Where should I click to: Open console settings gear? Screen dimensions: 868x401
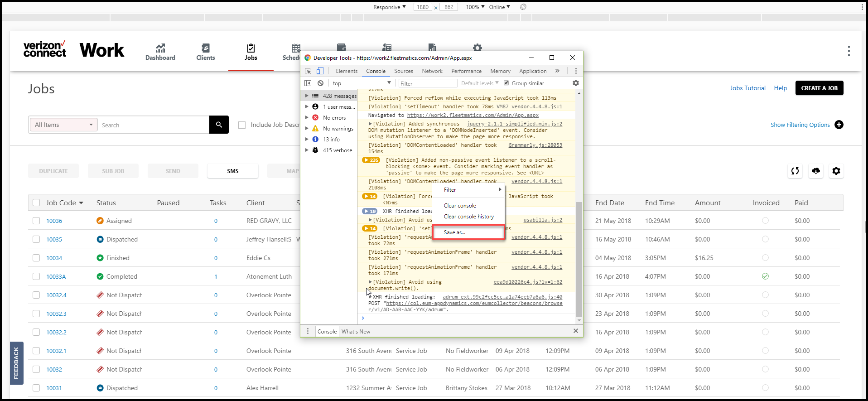[576, 83]
